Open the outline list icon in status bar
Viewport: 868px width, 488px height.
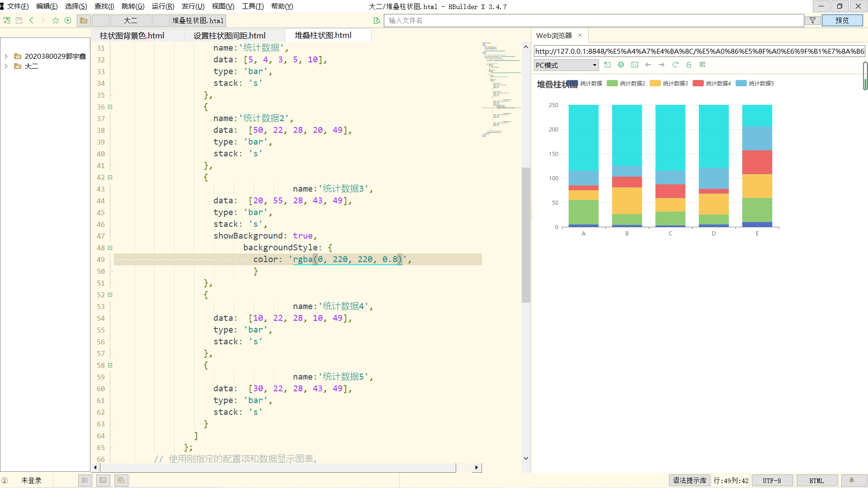click(85, 480)
